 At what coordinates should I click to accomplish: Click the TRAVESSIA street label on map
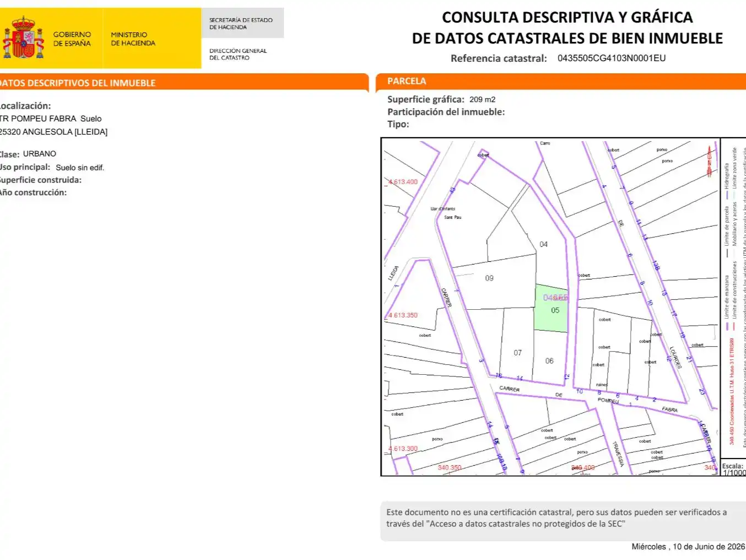(618, 454)
